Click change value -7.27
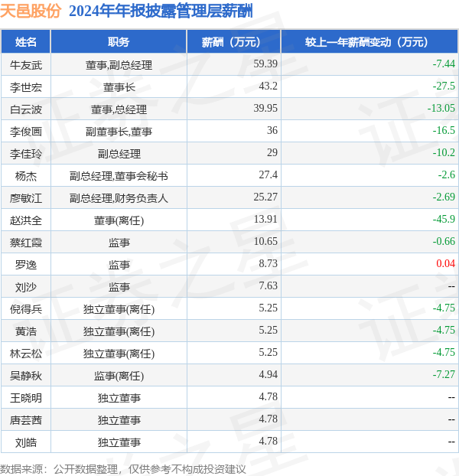 [x=444, y=374]
